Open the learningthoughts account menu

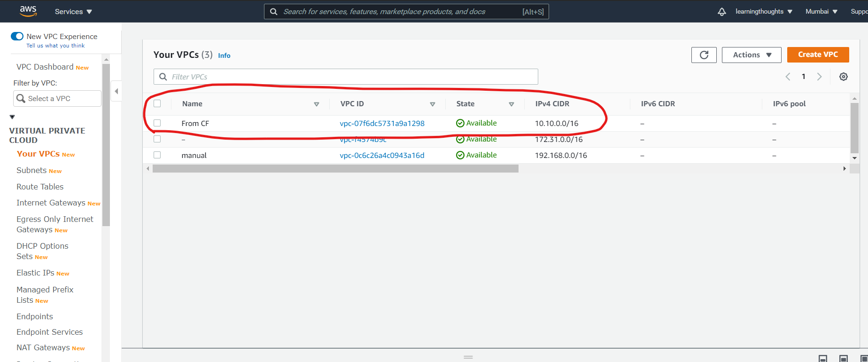coord(764,12)
